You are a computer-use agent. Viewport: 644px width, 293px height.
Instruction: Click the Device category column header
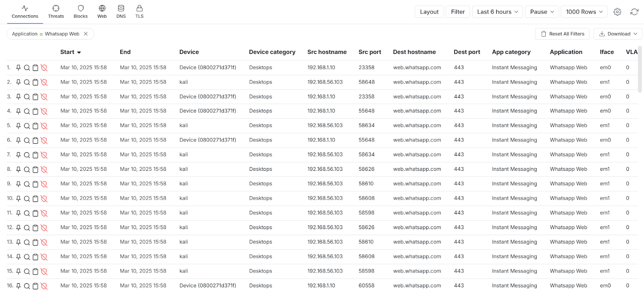coord(272,52)
